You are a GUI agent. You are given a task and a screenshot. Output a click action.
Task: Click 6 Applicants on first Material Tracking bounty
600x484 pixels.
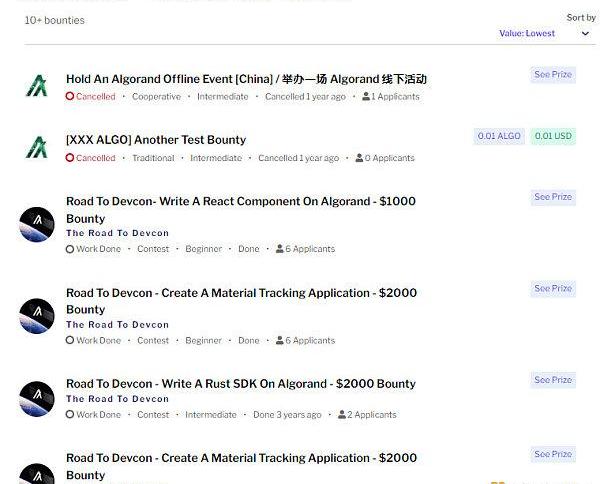coord(305,341)
